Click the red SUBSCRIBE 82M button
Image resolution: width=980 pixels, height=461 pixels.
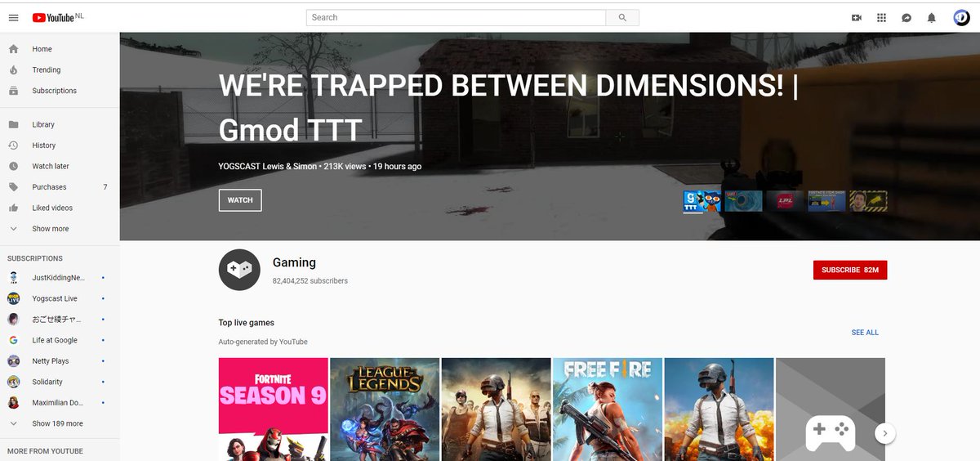pos(850,270)
